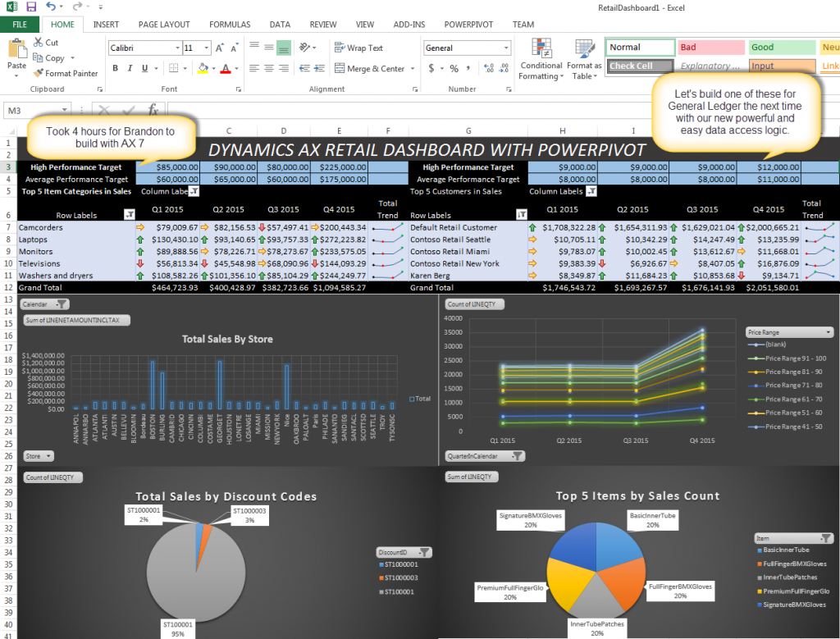Click the Redo arrow icon

click(x=78, y=7)
